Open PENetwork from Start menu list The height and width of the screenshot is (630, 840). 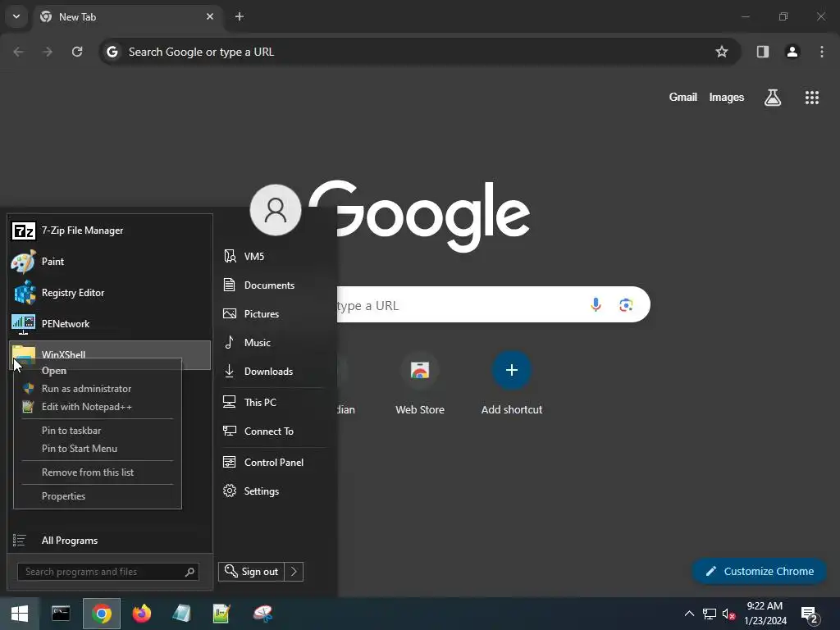(110, 323)
